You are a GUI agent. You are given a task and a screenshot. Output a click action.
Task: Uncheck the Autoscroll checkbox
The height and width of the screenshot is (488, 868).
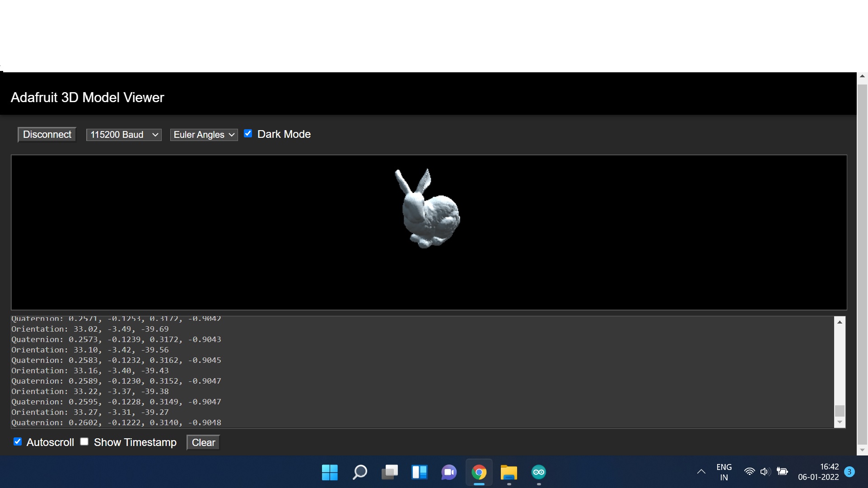[18, 442]
